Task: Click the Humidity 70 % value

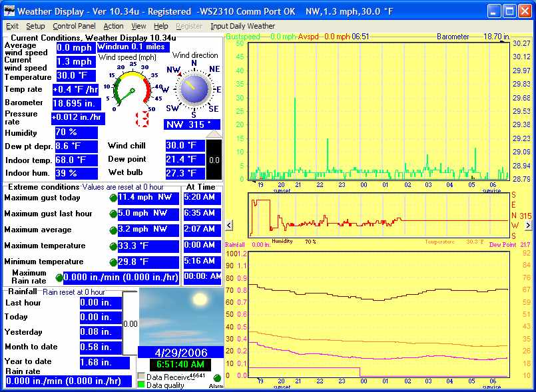Action: [77, 132]
